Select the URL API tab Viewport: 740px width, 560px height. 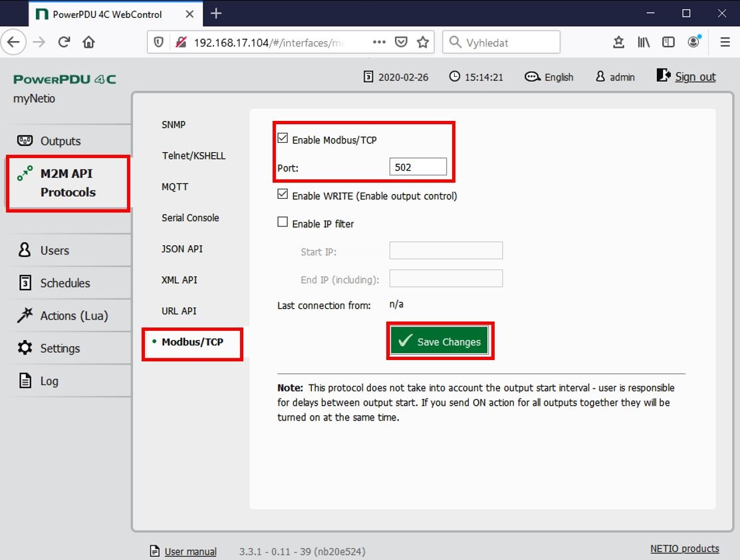coord(179,311)
